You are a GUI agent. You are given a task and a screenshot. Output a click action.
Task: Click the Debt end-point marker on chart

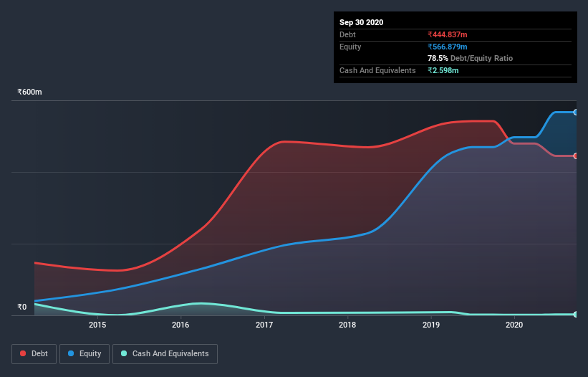coord(576,156)
